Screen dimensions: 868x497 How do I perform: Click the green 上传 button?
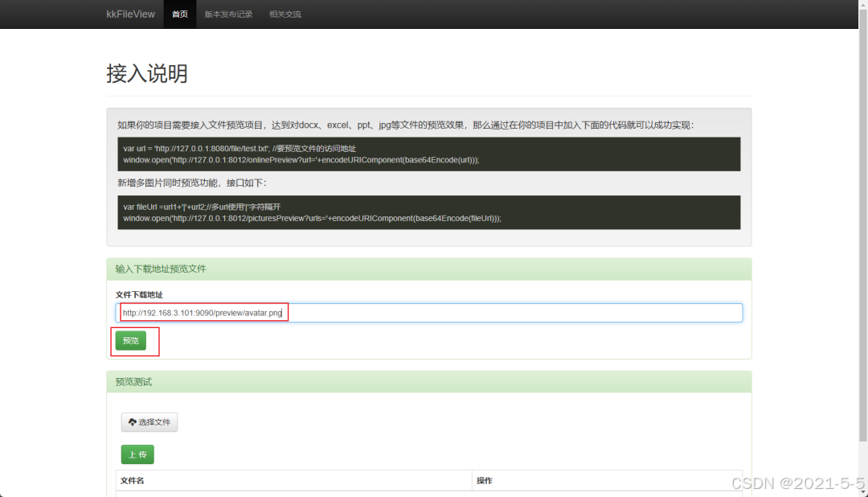point(137,454)
